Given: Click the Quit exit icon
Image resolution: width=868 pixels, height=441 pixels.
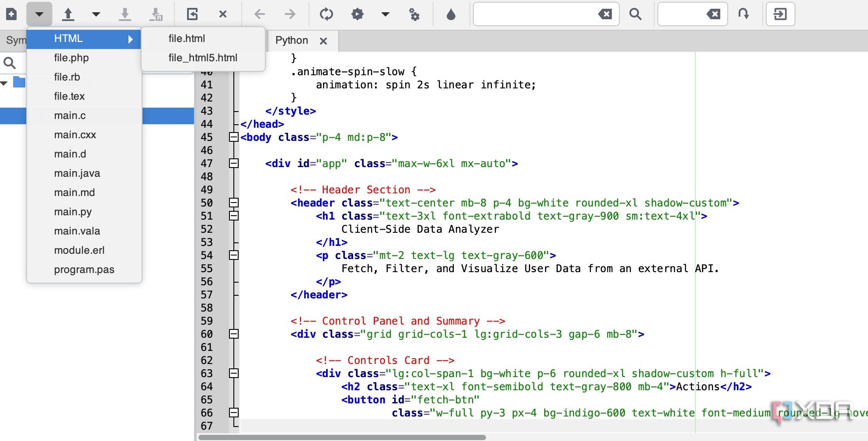Looking at the screenshot, I should coord(780,14).
